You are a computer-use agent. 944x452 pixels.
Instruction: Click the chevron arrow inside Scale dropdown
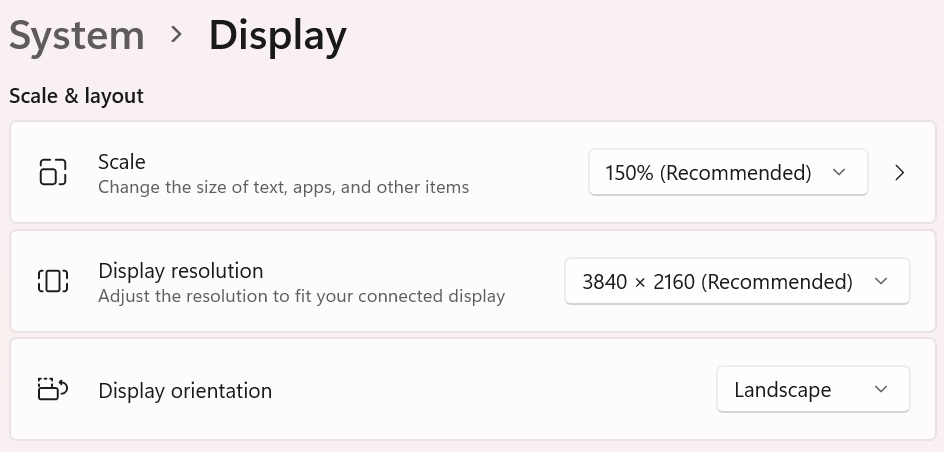[839, 172]
